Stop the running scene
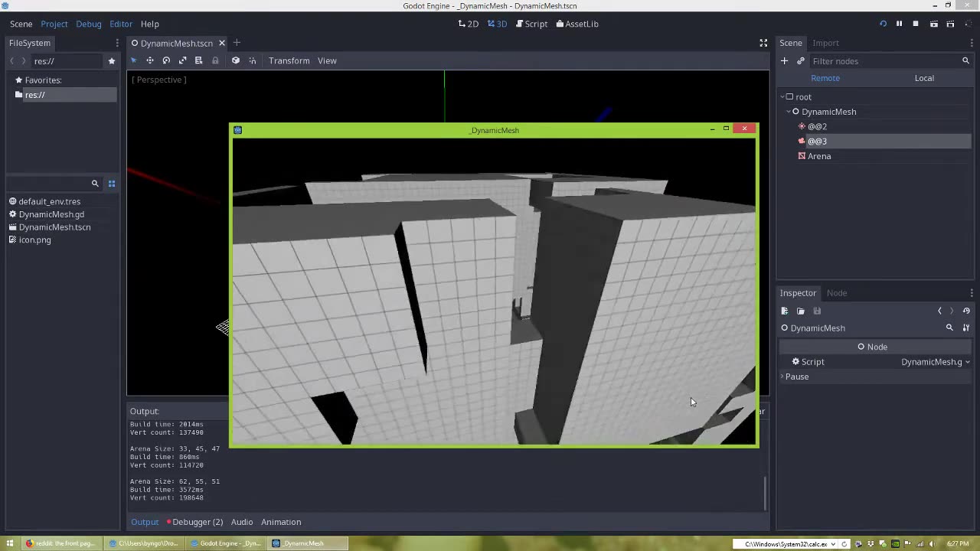980x551 pixels. pos(916,24)
